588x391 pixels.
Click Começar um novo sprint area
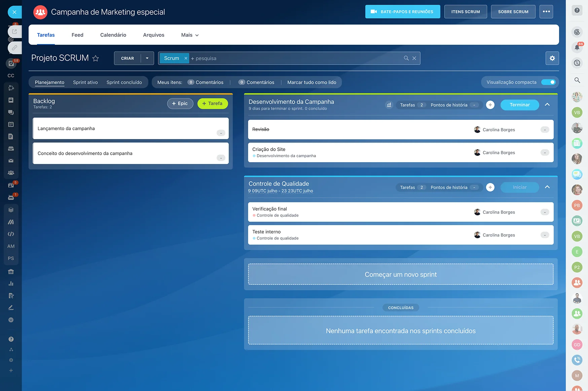pos(400,275)
